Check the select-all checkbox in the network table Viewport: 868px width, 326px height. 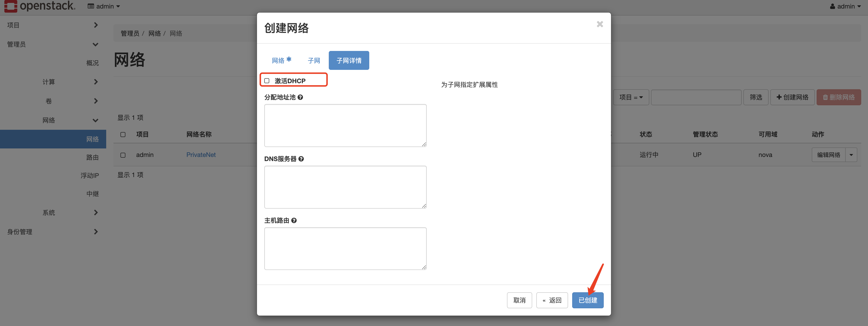(123, 134)
